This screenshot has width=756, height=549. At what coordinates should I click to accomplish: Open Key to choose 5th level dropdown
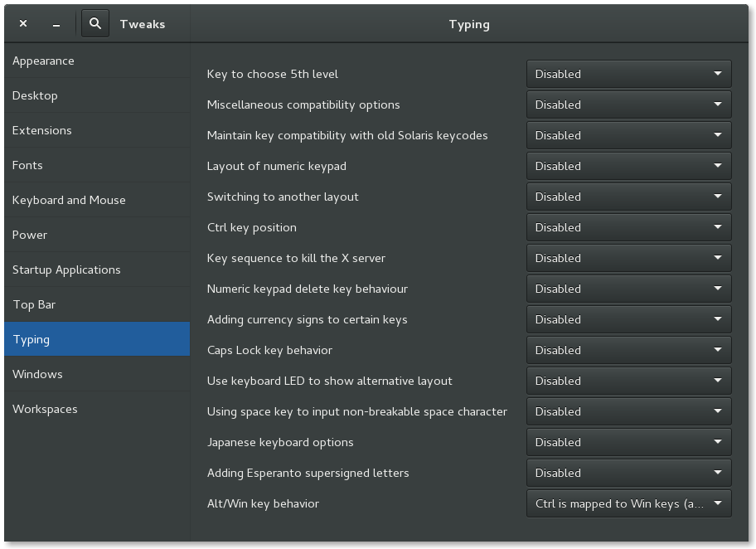pyautogui.click(x=628, y=75)
